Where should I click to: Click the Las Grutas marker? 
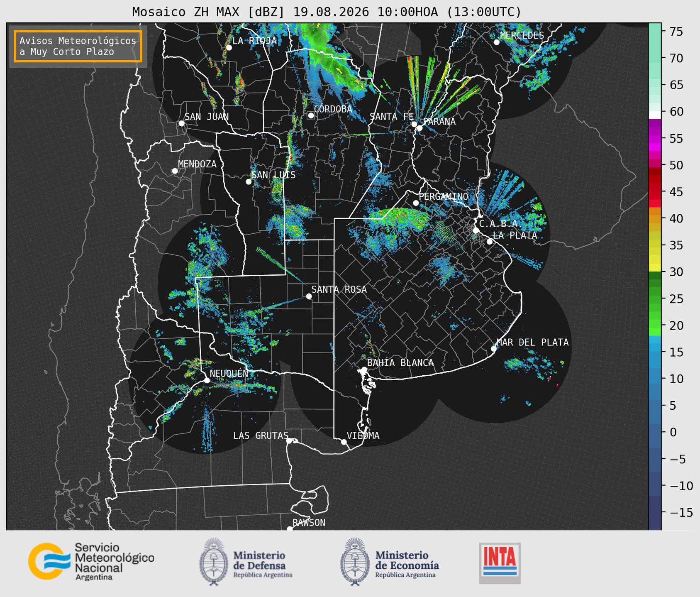[x=289, y=441]
